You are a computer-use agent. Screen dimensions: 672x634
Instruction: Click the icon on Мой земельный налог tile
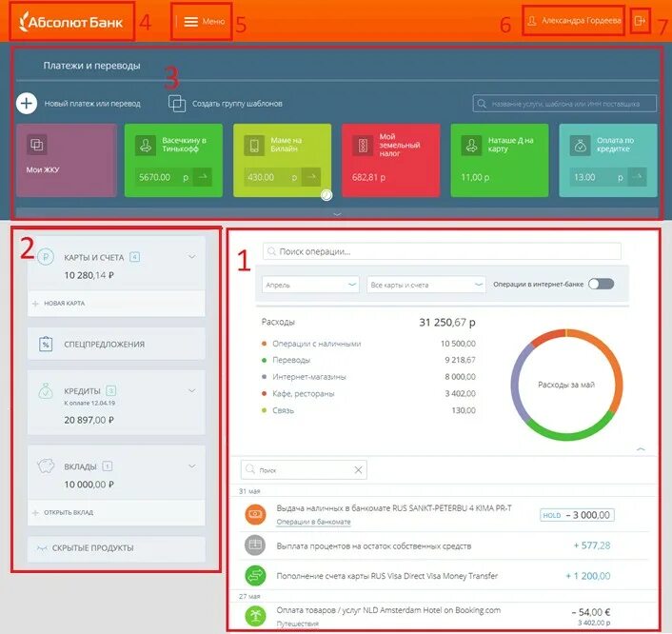coord(363,146)
